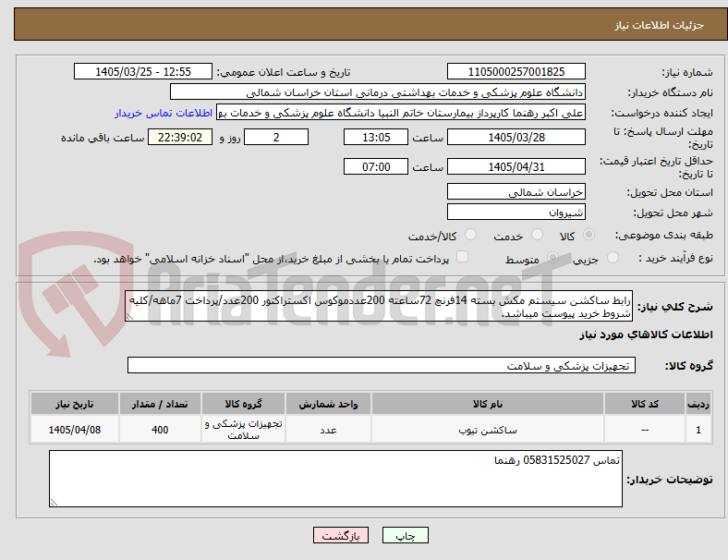Click the resize grip of buyer notes box

pyautogui.click(x=54, y=503)
